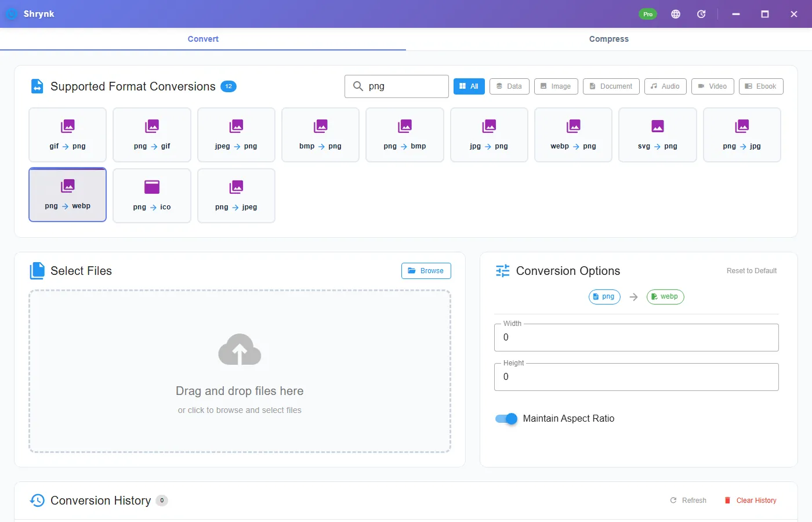Screen dimensions: 812x522
Task: Click the Browse files button
Action: (x=426, y=271)
